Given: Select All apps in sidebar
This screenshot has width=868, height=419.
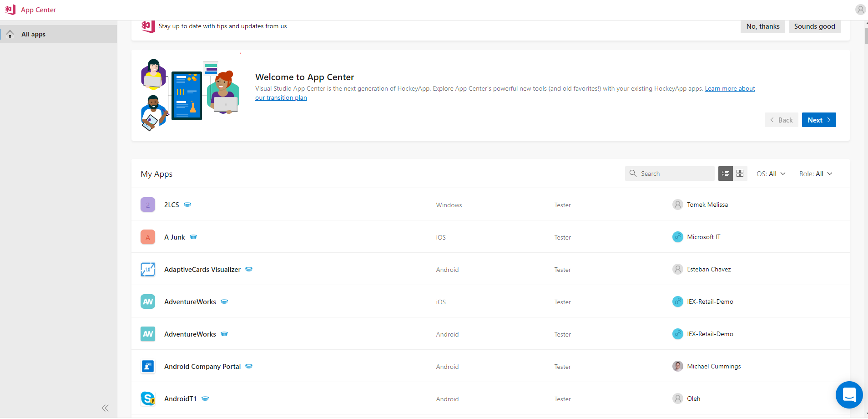Looking at the screenshot, I should [58, 34].
